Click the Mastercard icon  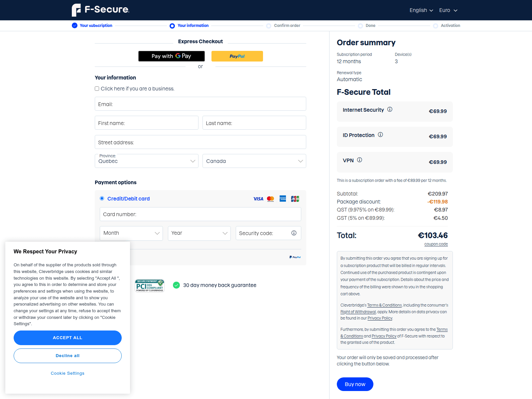(x=271, y=199)
